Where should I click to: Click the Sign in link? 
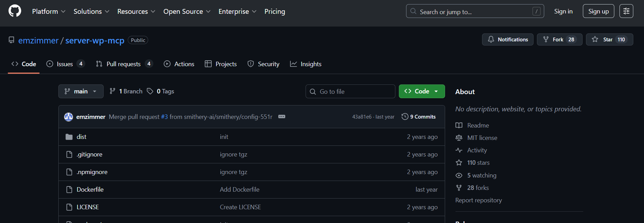563,11
